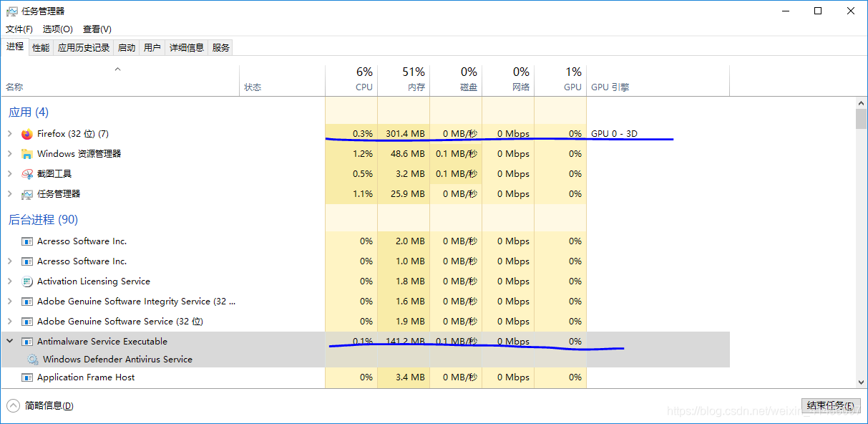This screenshot has width=868, height=424.
Task: Expand the 截图工具 process
Action: coord(9,174)
